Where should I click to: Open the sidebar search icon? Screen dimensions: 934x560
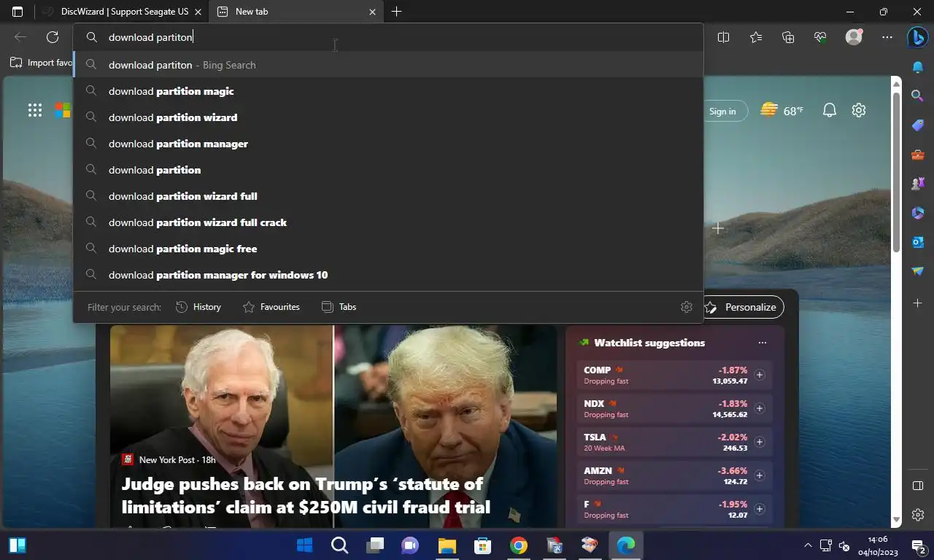[x=918, y=96]
